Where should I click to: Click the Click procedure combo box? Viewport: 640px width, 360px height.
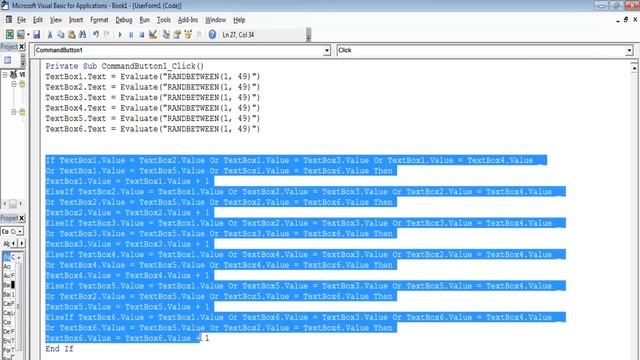[x=485, y=50]
